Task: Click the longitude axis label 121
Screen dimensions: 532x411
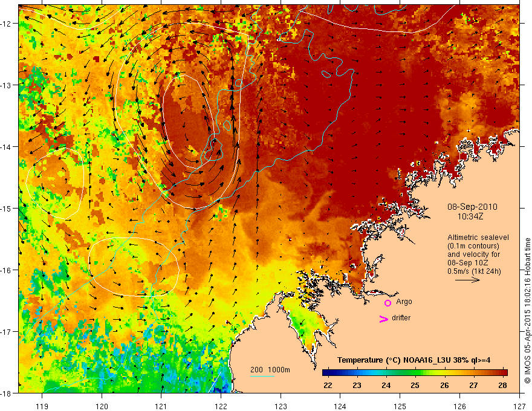Action: pyautogui.click(x=161, y=406)
